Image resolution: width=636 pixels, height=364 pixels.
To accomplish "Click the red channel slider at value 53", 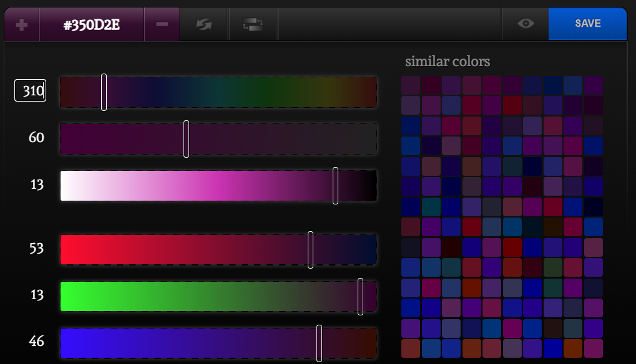I will [x=310, y=249].
